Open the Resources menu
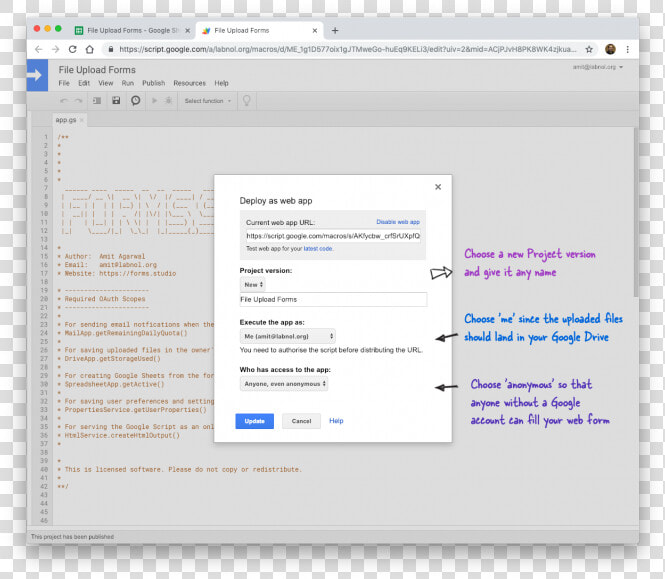Screen dimensions: 665x579 click(190, 83)
